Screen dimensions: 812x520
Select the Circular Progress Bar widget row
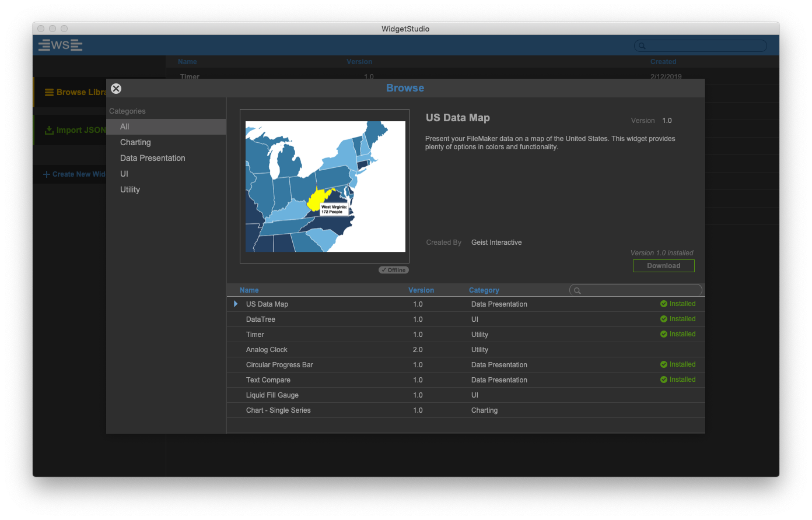click(x=466, y=365)
